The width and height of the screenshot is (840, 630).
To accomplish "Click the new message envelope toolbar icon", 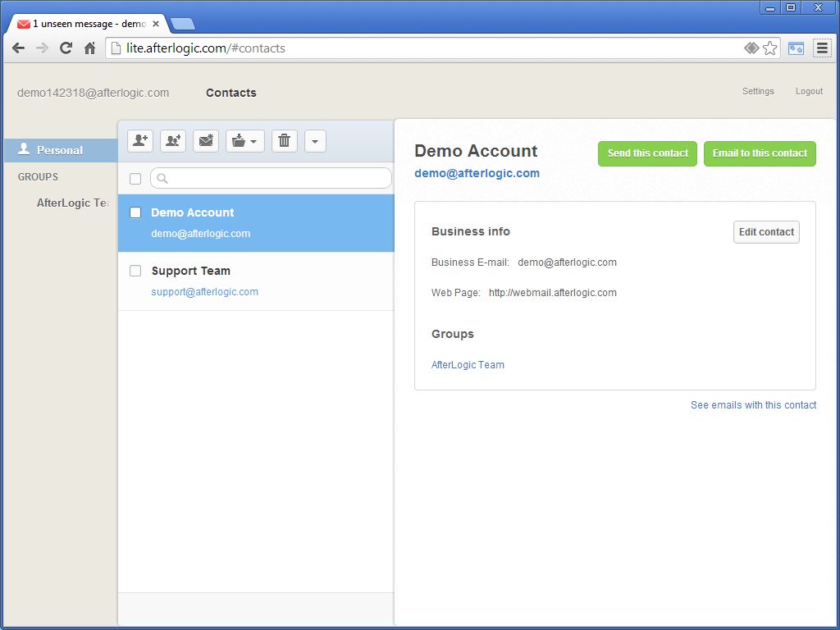I will 206,141.
